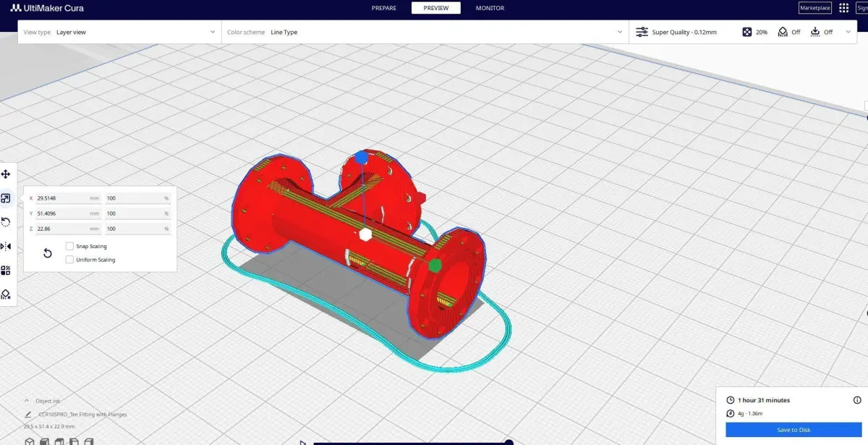Click the material usage spool icon
Viewport: 868px width, 445px height.
pos(731,414)
